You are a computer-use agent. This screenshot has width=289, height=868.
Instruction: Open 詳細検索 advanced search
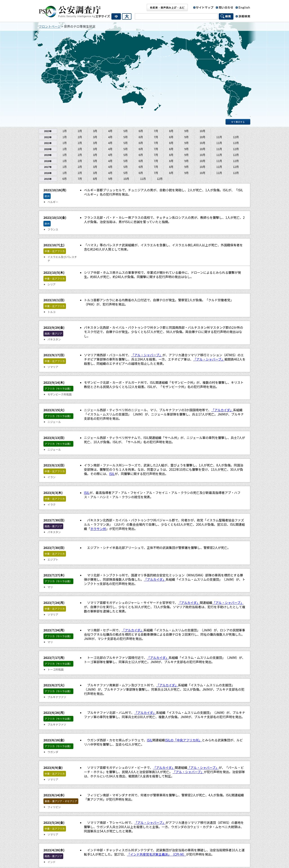click(x=243, y=16)
